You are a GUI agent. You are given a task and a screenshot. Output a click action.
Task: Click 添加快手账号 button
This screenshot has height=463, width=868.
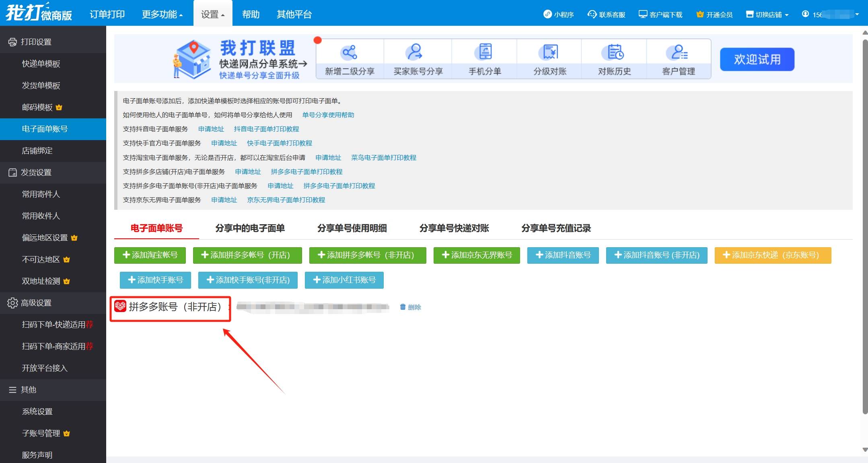pos(155,280)
